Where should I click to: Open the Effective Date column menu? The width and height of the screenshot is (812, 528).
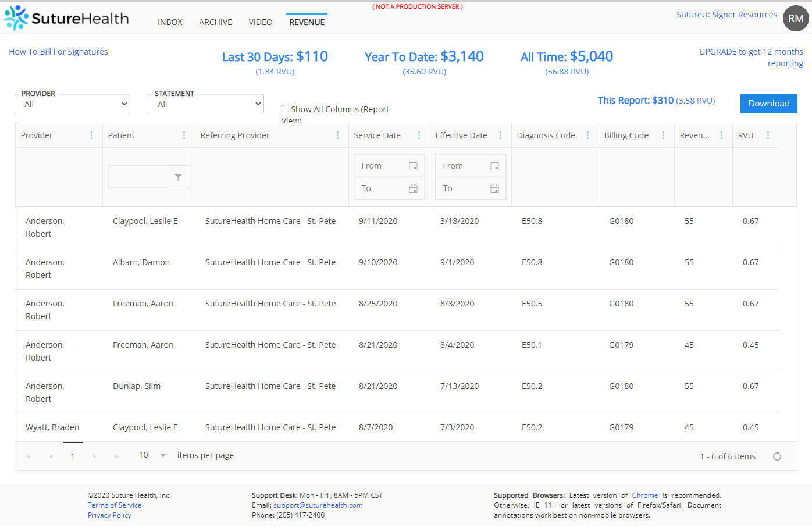pyautogui.click(x=500, y=135)
